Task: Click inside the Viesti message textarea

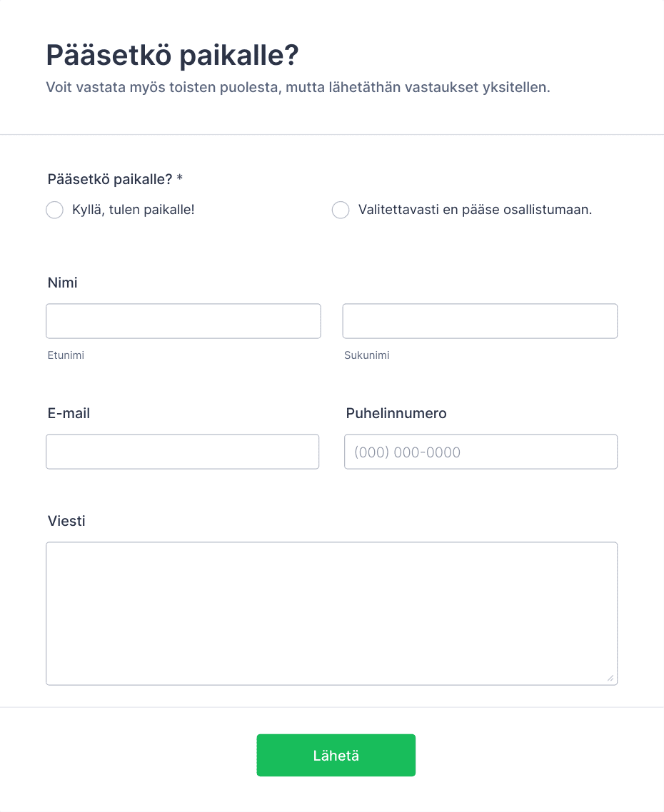Action: pos(332,614)
